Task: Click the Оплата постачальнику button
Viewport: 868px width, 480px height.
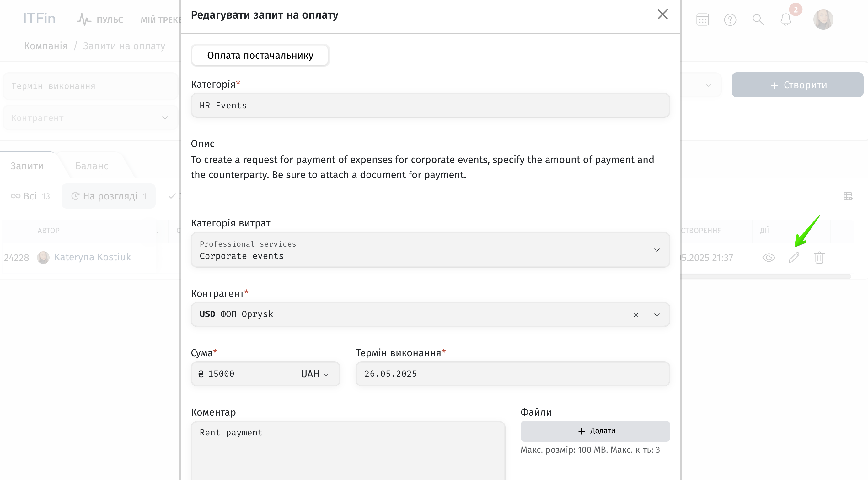Action: click(x=260, y=55)
